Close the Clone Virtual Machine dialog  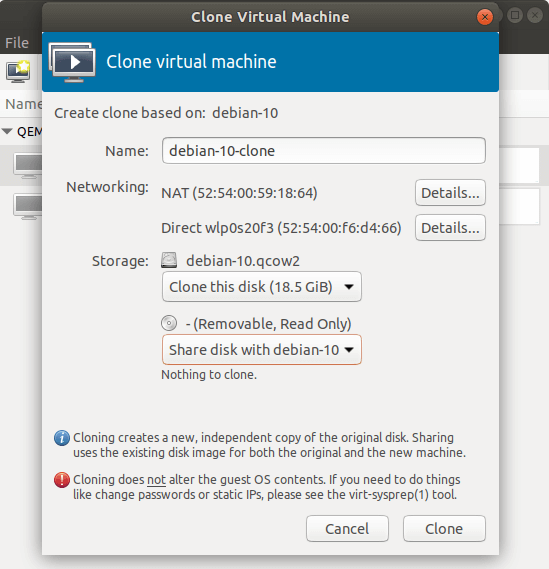(x=484, y=17)
